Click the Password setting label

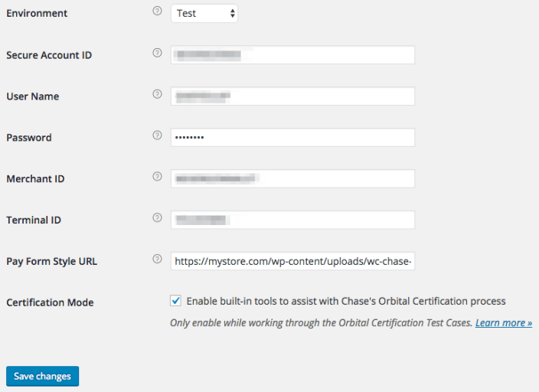[x=29, y=138]
